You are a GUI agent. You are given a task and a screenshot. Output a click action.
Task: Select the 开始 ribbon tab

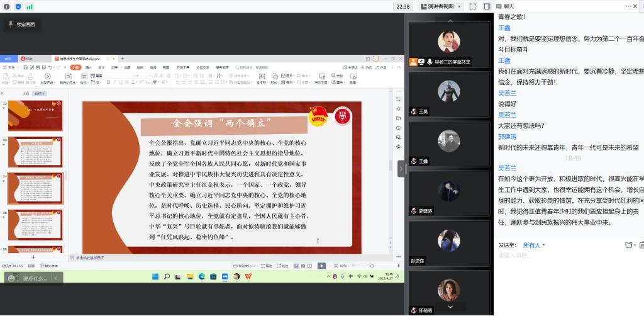tap(75, 67)
